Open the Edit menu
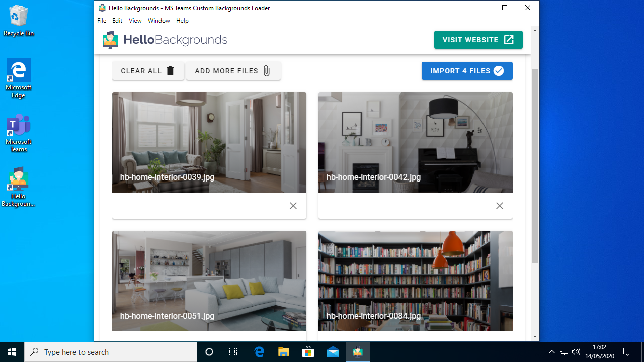The height and width of the screenshot is (362, 644). pos(117,21)
